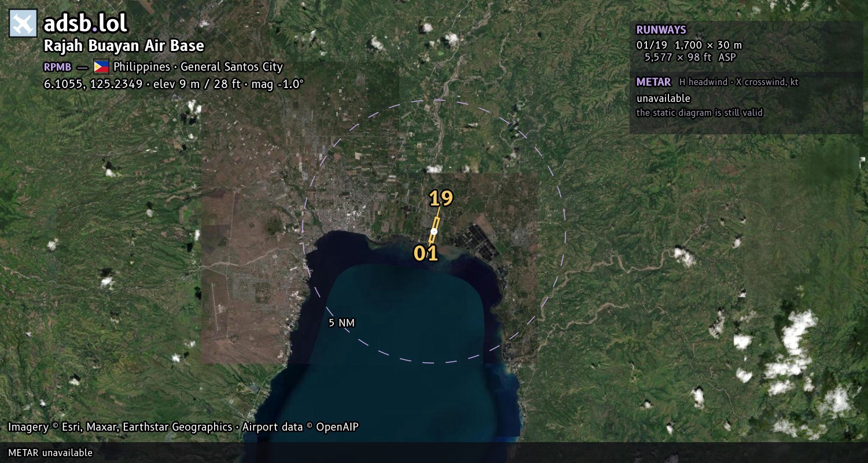Click the Philippines flag icon

point(101,67)
